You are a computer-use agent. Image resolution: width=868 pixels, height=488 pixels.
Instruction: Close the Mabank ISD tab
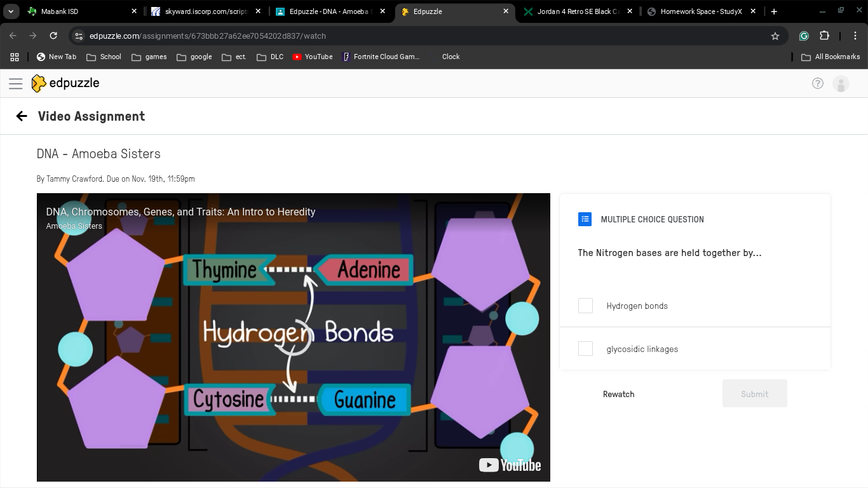click(134, 11)
